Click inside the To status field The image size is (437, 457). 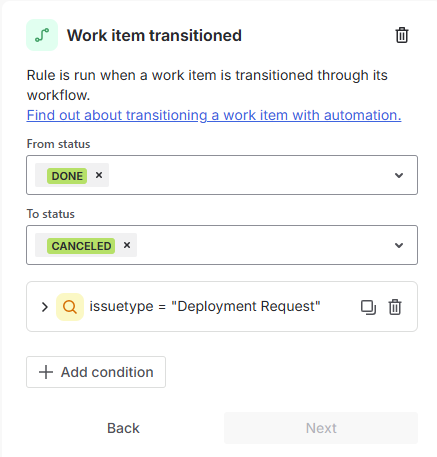pyautogui.click(x=222, y=245)
